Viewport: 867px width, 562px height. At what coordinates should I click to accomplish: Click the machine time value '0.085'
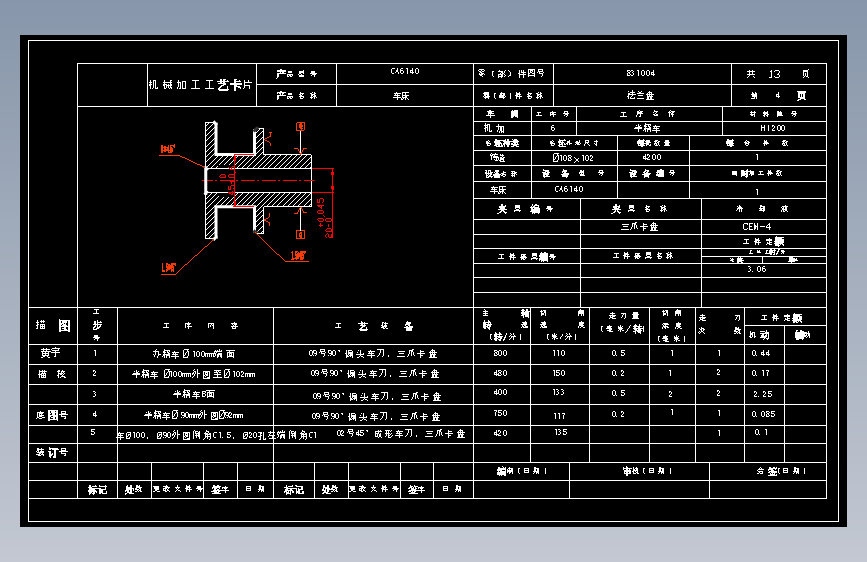pyautogui.click(x=764, y=414)
